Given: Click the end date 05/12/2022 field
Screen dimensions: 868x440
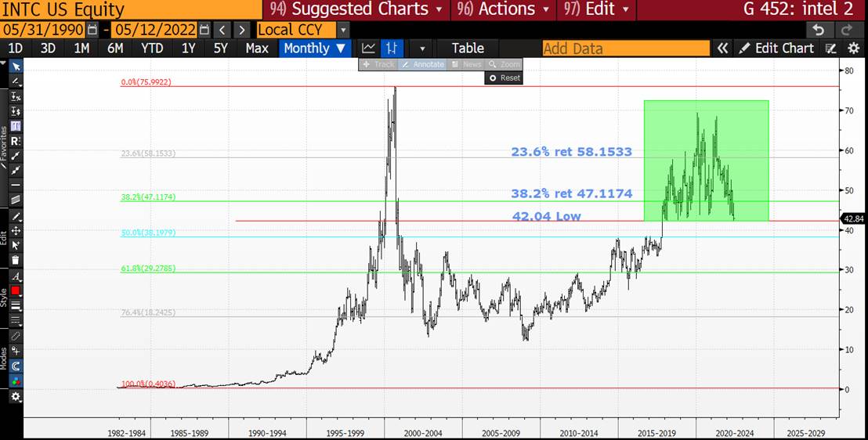Looking at the screenshot, I should [154, 30].
